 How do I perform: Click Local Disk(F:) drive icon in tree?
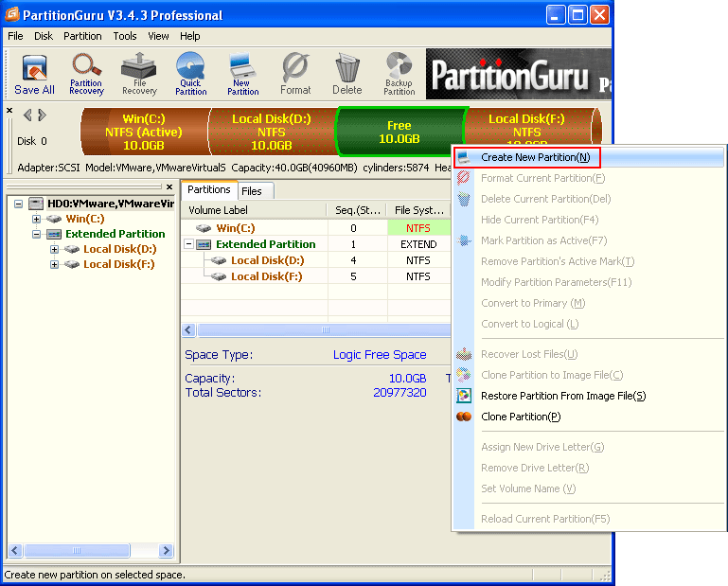point(72,265)
